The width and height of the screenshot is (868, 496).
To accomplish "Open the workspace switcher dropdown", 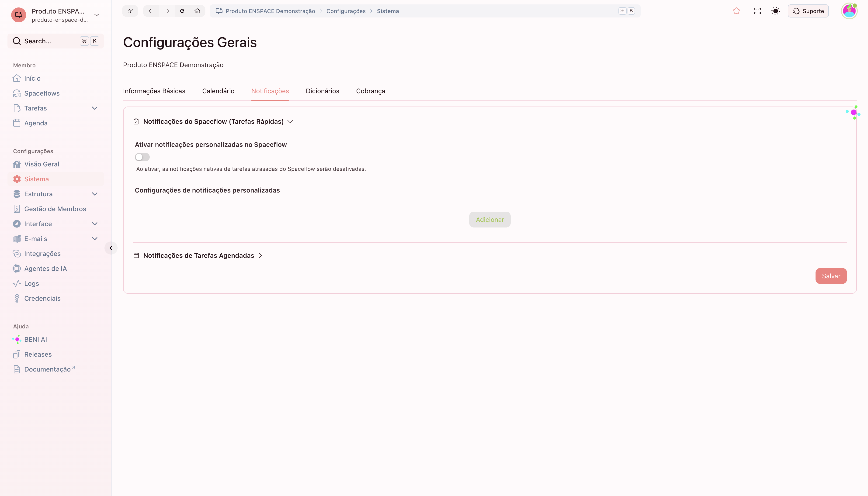I will pyautogui.click(x=97, y=15).
